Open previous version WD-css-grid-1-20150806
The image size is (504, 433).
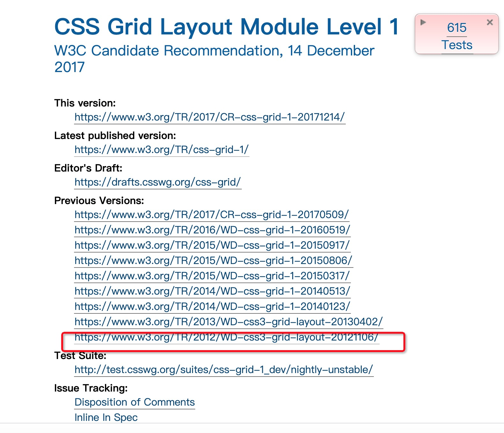(213, 261)
